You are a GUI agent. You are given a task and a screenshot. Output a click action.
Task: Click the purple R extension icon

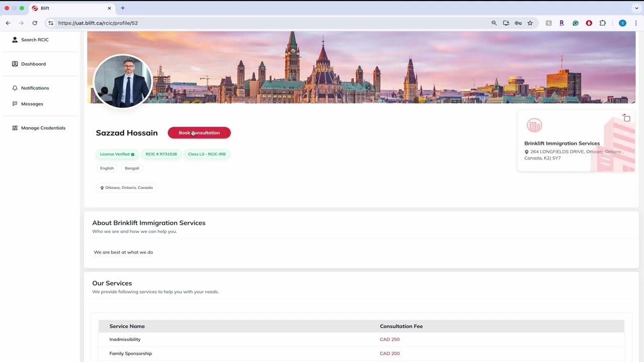coord(561,23)
